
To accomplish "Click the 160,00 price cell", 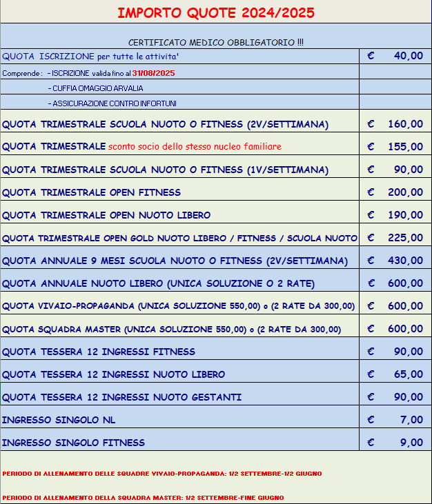I will click(395, 121).
